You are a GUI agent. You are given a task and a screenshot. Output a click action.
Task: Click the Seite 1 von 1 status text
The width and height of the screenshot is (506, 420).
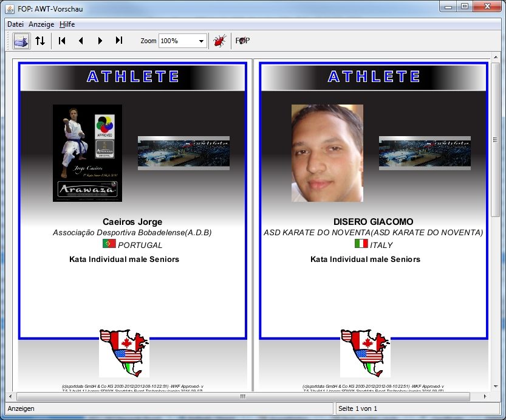[x=358, y=408]
